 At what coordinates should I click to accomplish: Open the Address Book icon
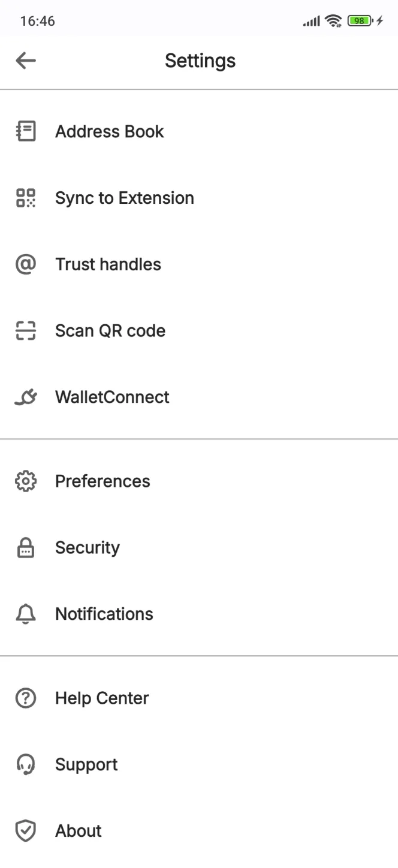[25, 131]
